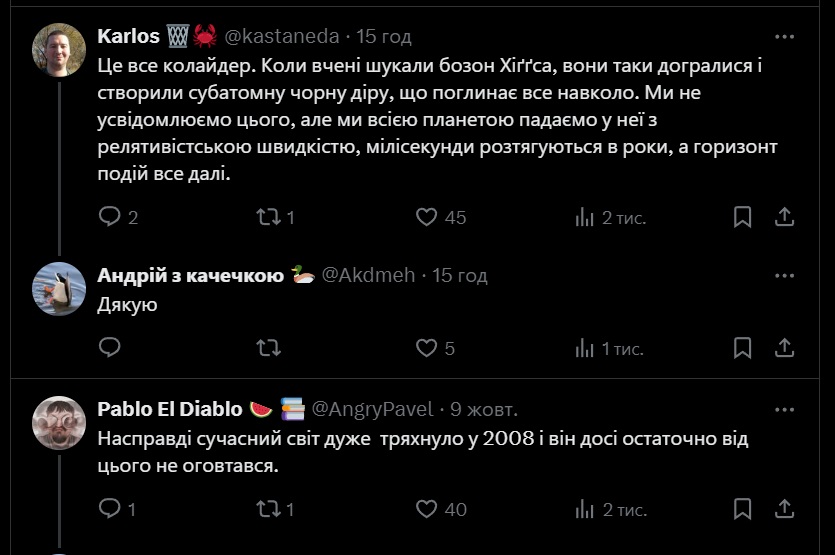The image size is (835, 555).
Task: Open more options for Karlos's tweet
Action: (x=786, y=36)
